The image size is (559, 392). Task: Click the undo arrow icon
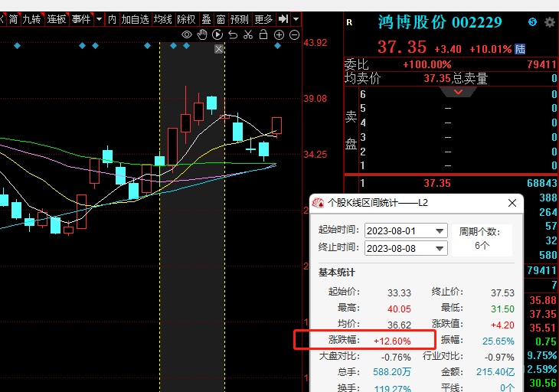pyautogui.click(x=233, y=34)
